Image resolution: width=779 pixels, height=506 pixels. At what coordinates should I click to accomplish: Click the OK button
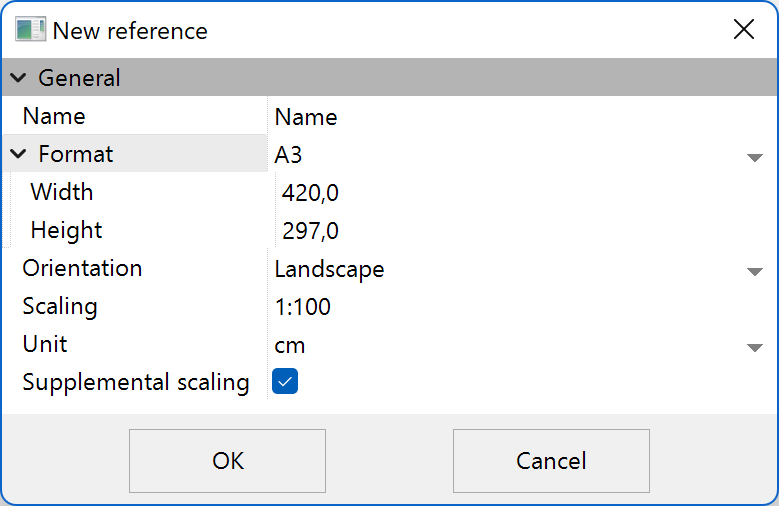point(227,461)
